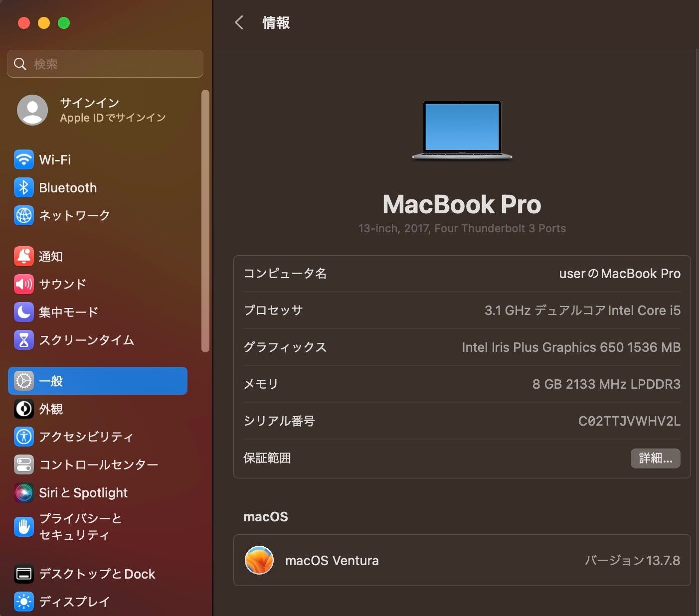The image size is (699, 616).
Task: Click the 集中モード moon icon
Action: pos(24,312)
